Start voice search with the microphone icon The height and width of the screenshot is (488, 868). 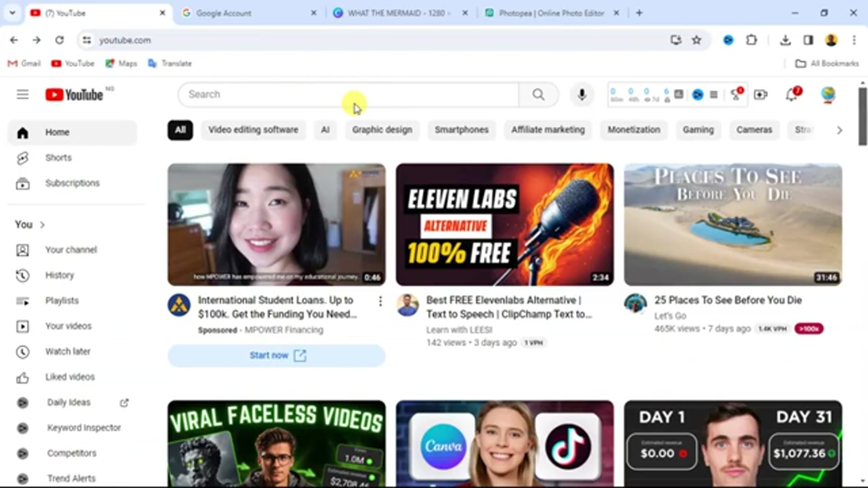click(x=582, y=94)
